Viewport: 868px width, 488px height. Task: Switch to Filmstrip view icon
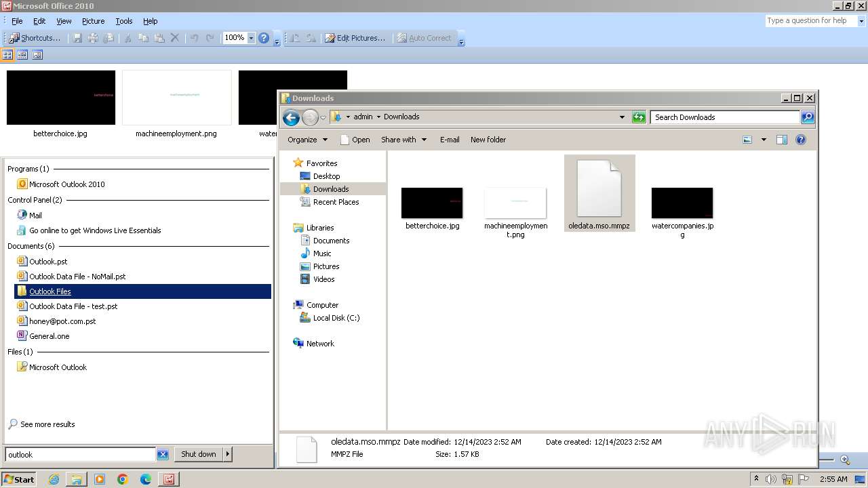tap(22, 55)
